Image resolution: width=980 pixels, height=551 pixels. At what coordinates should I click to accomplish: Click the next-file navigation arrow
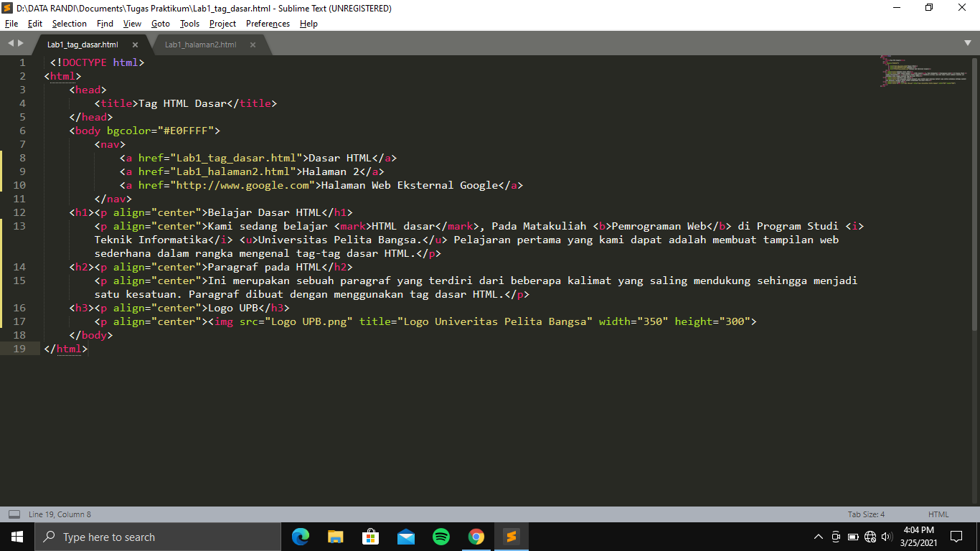19,43
